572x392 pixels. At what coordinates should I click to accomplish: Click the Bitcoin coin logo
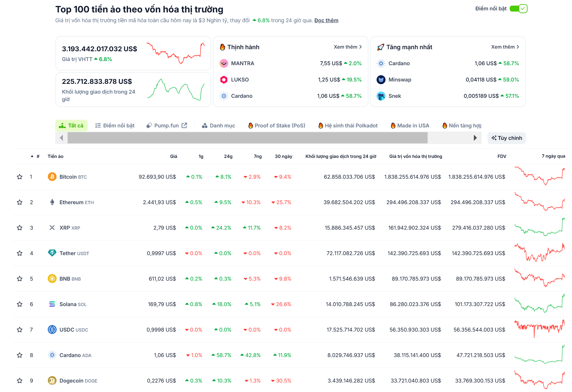point(52,177)
